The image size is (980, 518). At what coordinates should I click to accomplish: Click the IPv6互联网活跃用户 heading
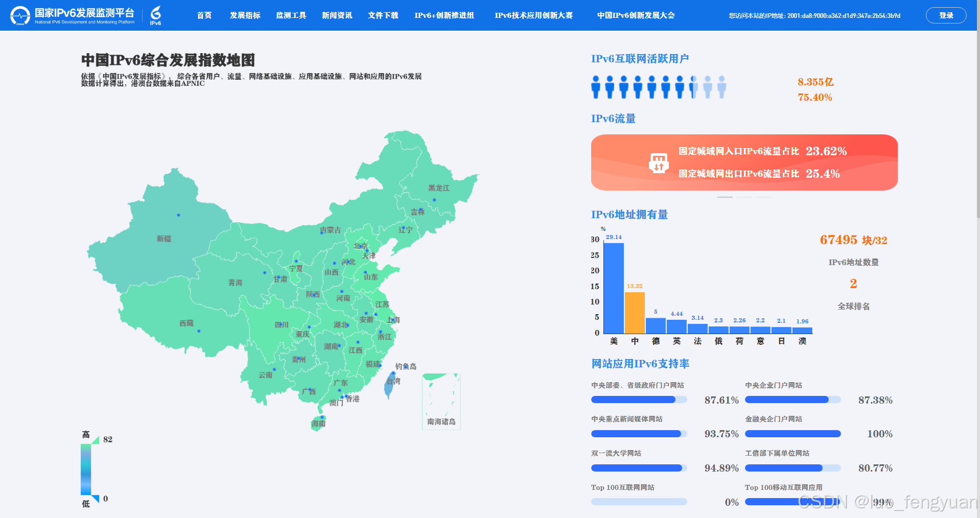click(x=640, y=59)
